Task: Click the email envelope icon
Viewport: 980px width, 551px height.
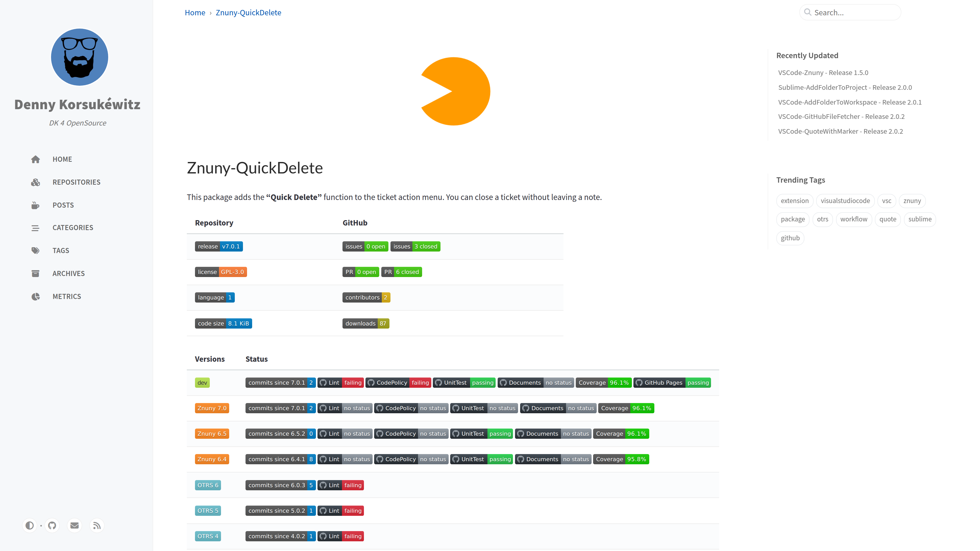Action: [75, 525]
